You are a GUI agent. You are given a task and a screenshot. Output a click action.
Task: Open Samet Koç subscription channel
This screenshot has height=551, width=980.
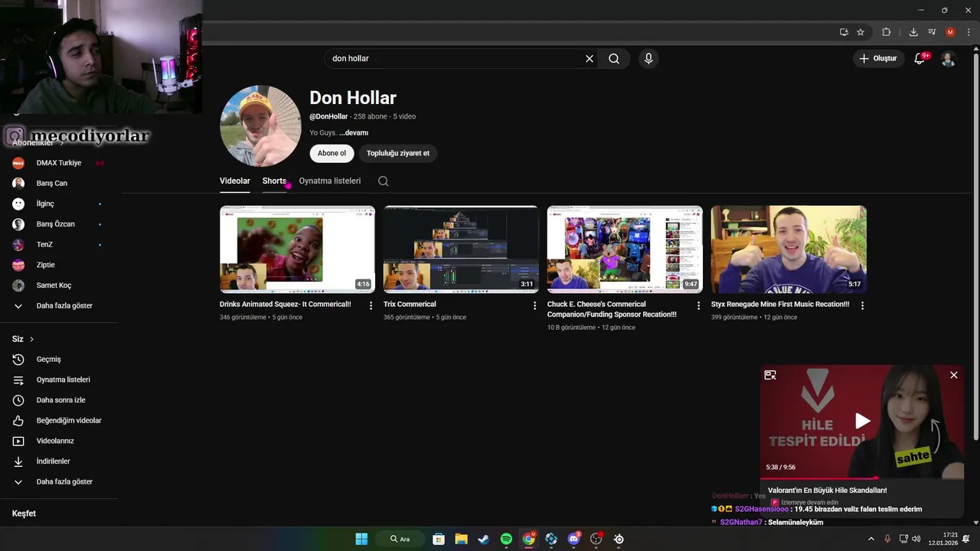[x=58, y=285]
